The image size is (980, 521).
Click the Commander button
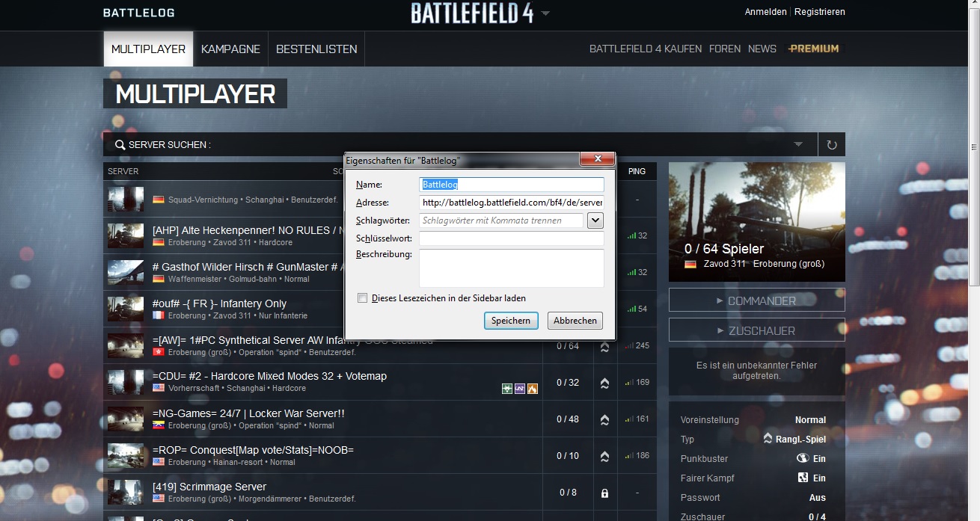[x=757, y=300]
